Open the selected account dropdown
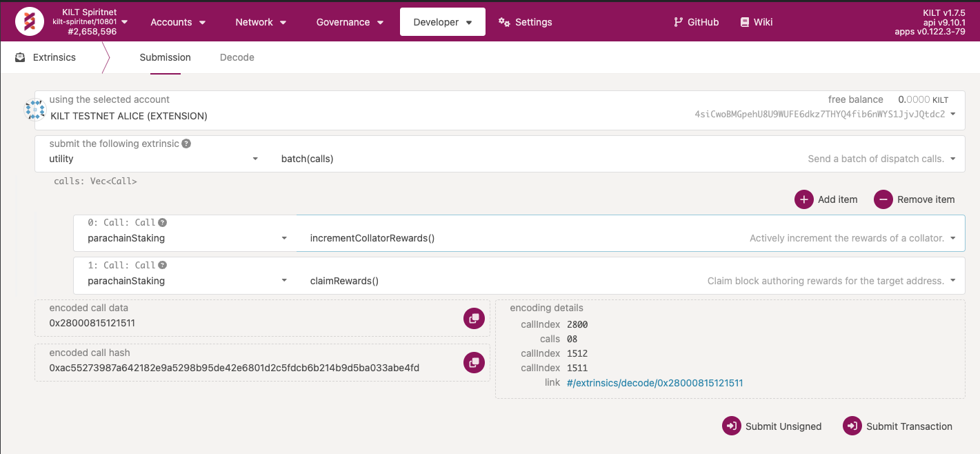The height and width of the screenshot is (454, 980). coord(952,115)
